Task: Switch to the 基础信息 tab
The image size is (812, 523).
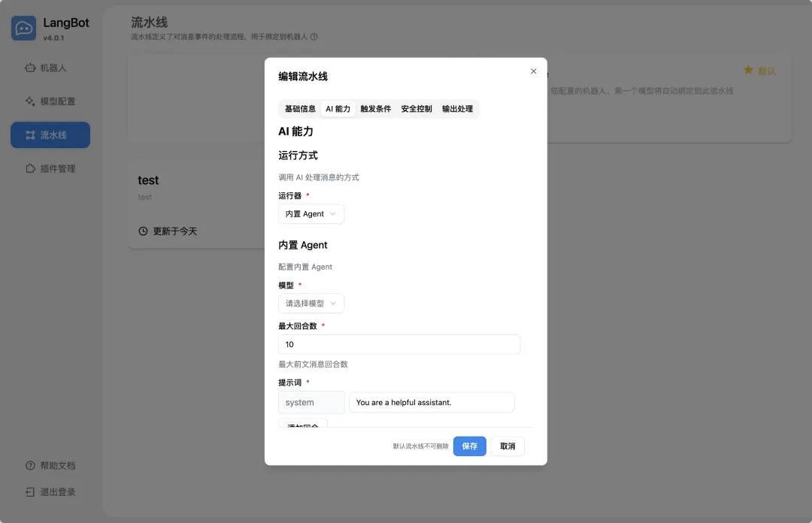Action: 299,108
